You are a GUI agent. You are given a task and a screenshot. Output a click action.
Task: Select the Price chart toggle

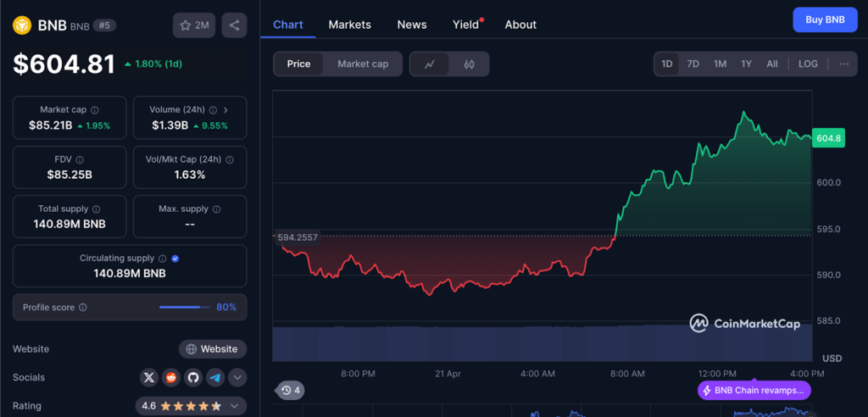click(298, 64)
